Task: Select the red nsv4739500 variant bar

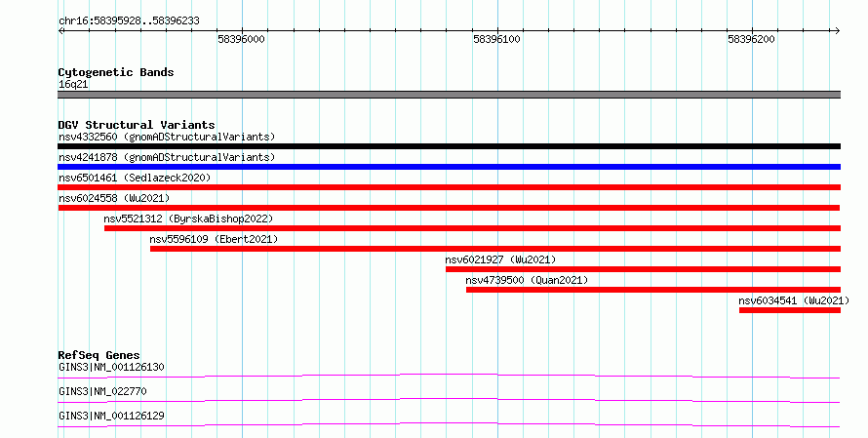Action: tap(653, 290)
